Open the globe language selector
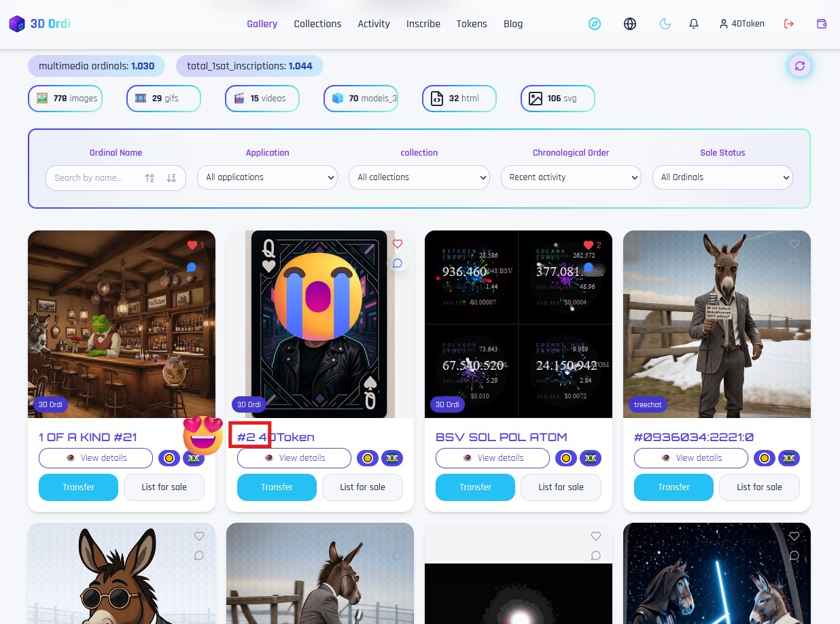The height and width of the screenshot is (624, 840). pos(630,24)
